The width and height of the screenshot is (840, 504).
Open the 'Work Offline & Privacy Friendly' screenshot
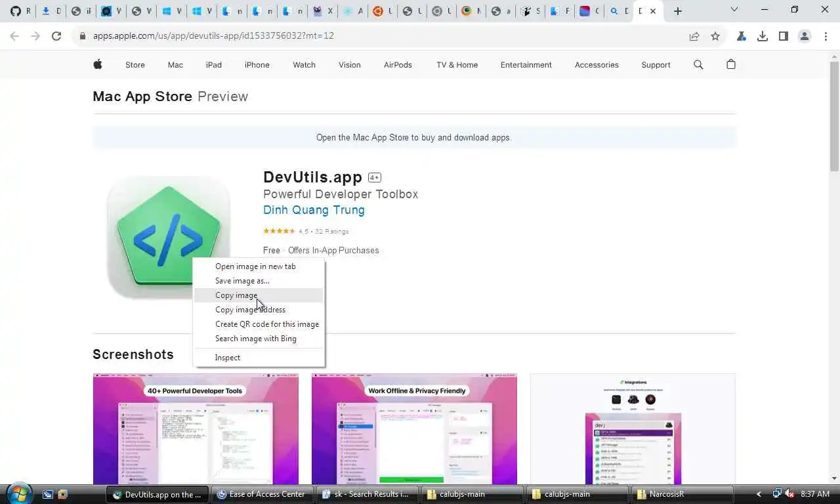(x=414, y=429)
